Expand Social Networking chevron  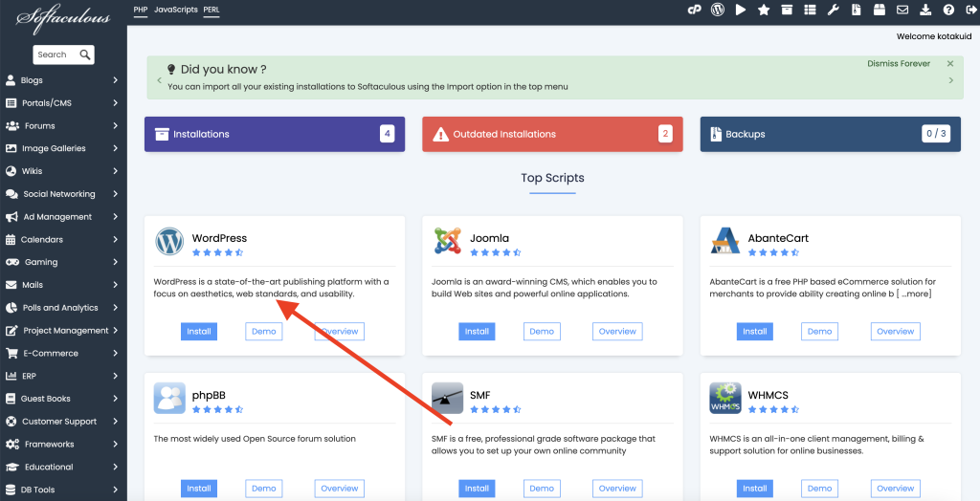(116, 194)
